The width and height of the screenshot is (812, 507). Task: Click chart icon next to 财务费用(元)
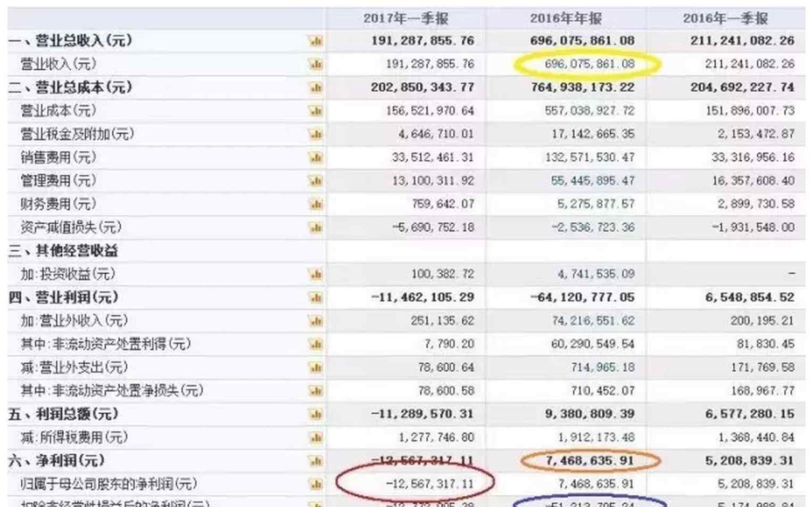316,204
